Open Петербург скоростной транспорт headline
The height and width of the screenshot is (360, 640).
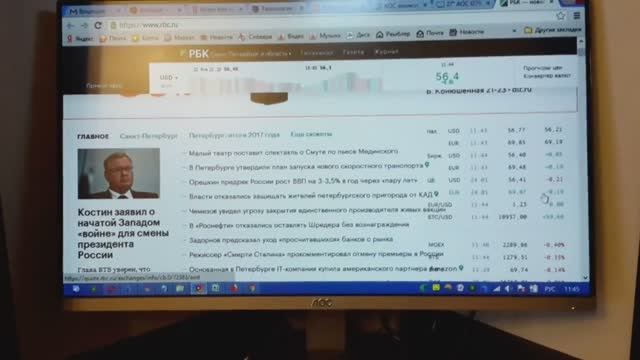click(306, 167)
